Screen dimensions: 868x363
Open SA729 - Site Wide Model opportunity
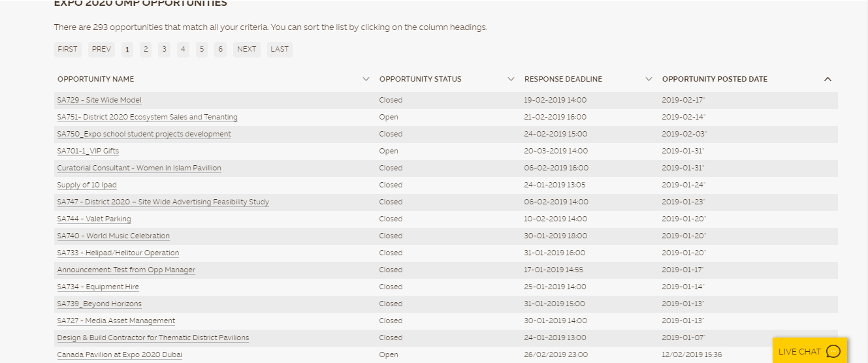click(99, 100)
